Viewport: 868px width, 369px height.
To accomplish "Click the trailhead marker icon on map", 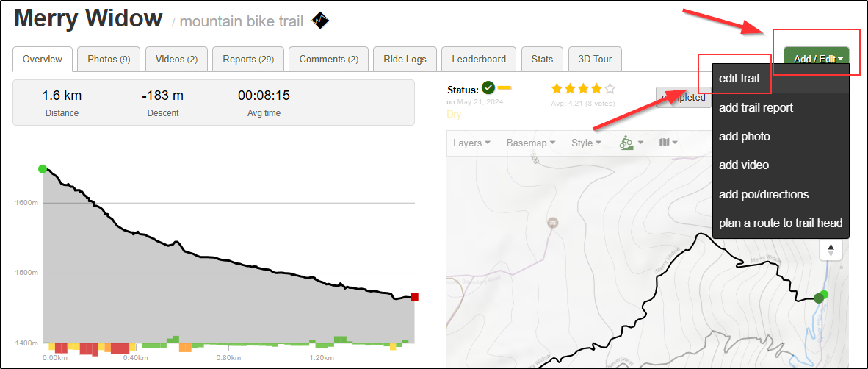I will coord(551,223).
